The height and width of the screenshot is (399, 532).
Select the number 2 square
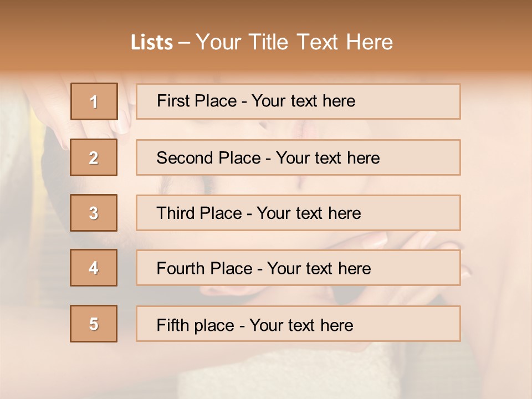[x=94, y=157]
